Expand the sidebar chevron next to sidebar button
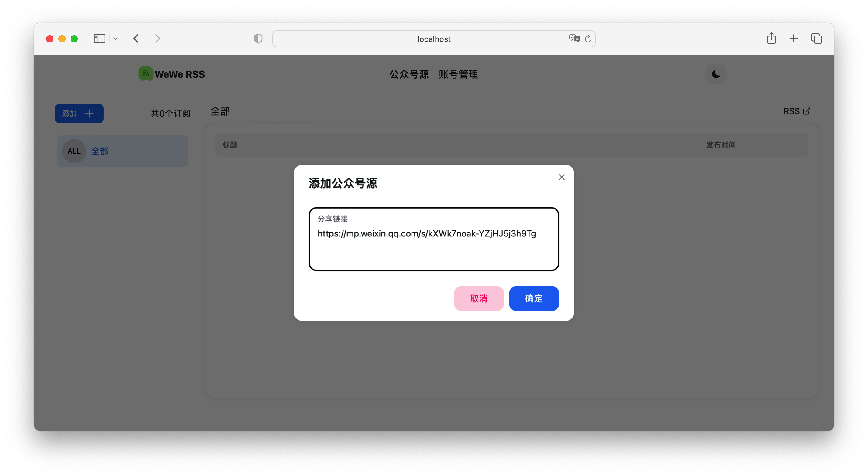Viewport: 868px width, 476px height. point(115,39)
